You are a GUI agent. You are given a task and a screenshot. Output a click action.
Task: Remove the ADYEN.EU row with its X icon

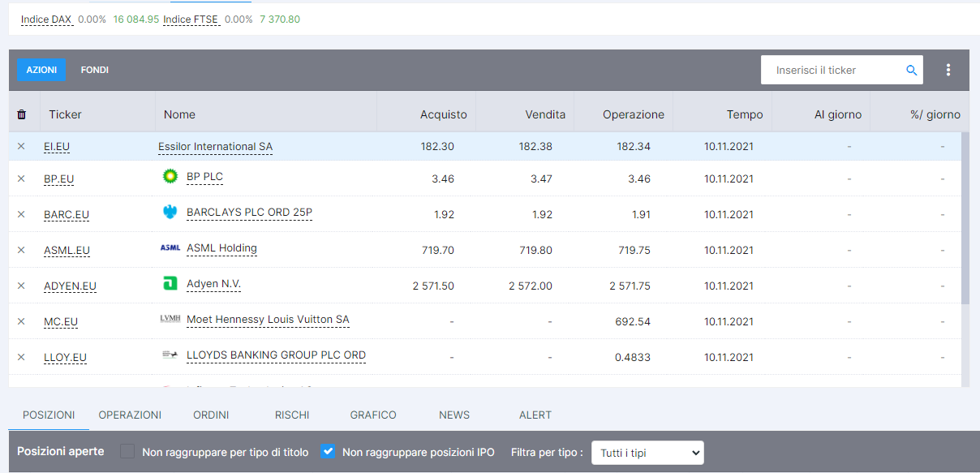(21, 286)
